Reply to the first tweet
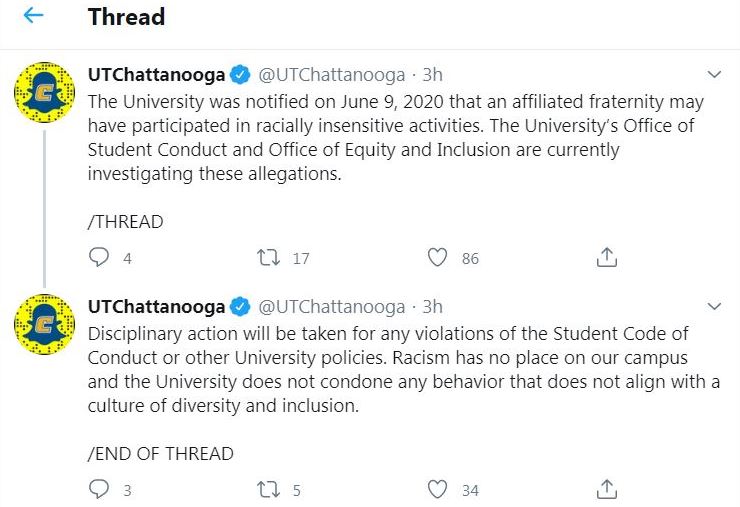The height and width of the screenshot is (507, 740). point(99,257)
